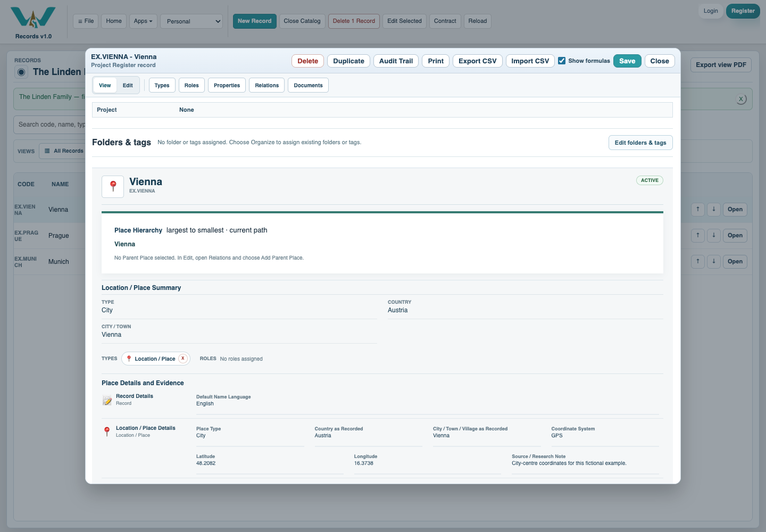Open the Audit Trail

(396, 61)
